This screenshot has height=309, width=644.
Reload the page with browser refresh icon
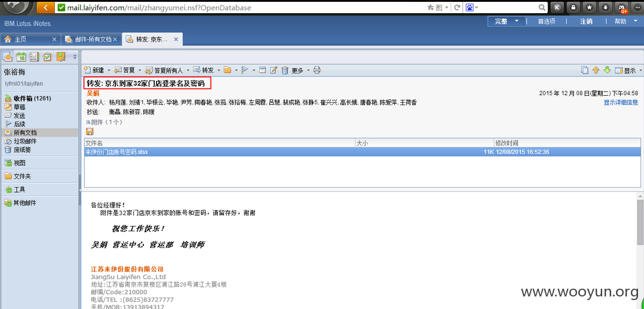[x=456, y=7]
